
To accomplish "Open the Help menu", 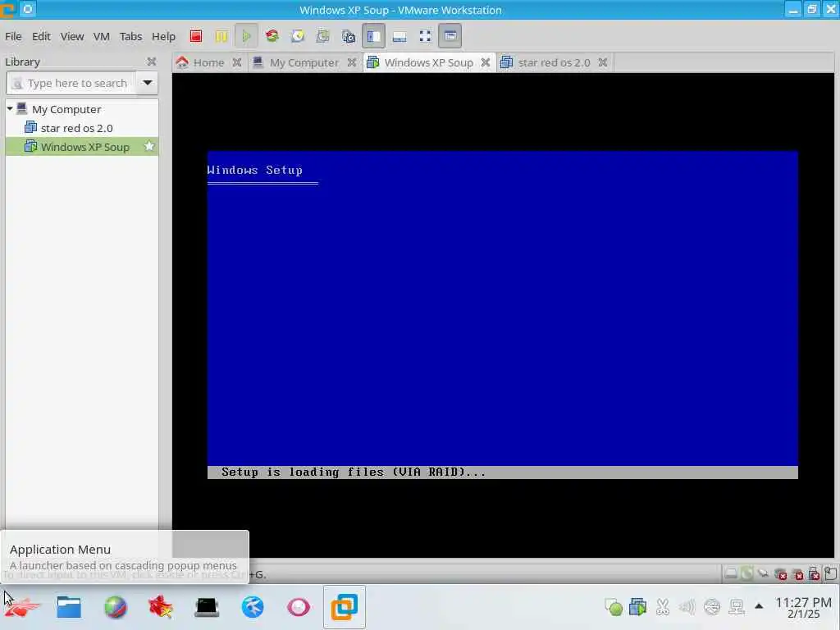I will tap(163, 36).
